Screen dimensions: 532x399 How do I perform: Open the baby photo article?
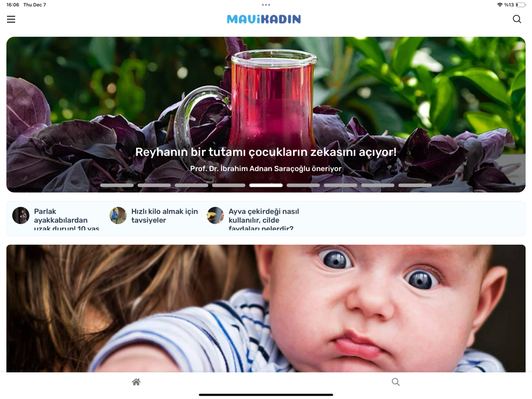[x=266, y=309]
